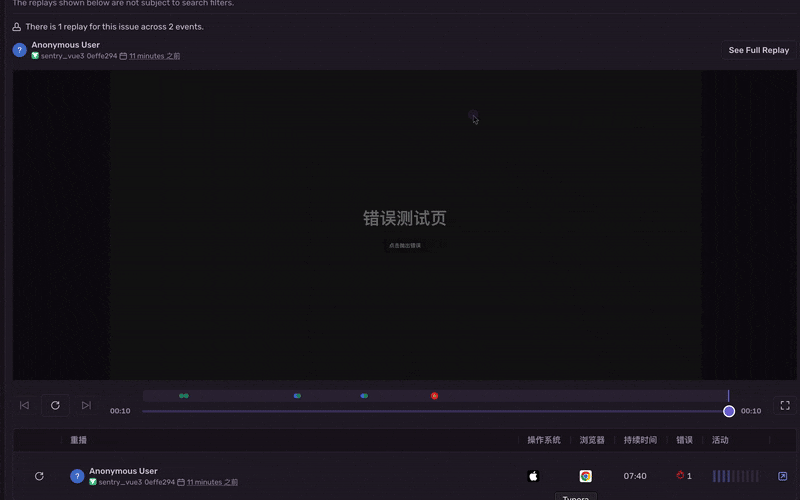Click the top '11 minutes 之前' timestamp
800x500 pixels.
tap(155, 56)
